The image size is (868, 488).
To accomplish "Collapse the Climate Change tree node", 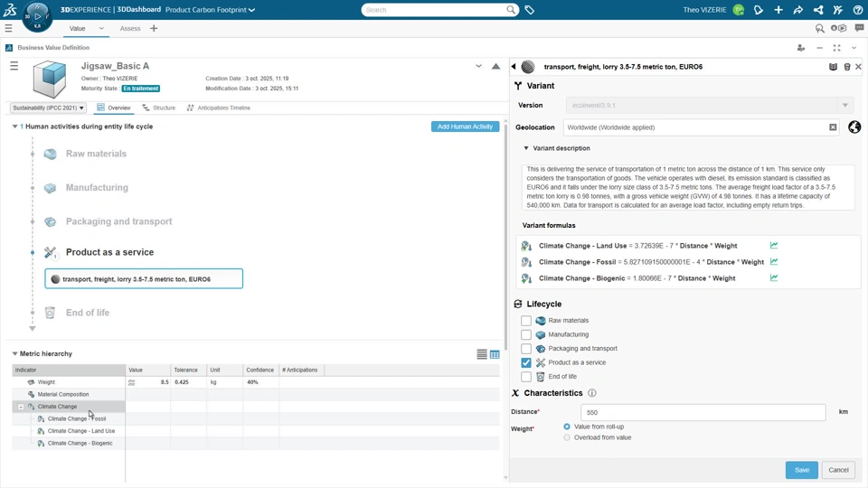I will pos(21,407).
